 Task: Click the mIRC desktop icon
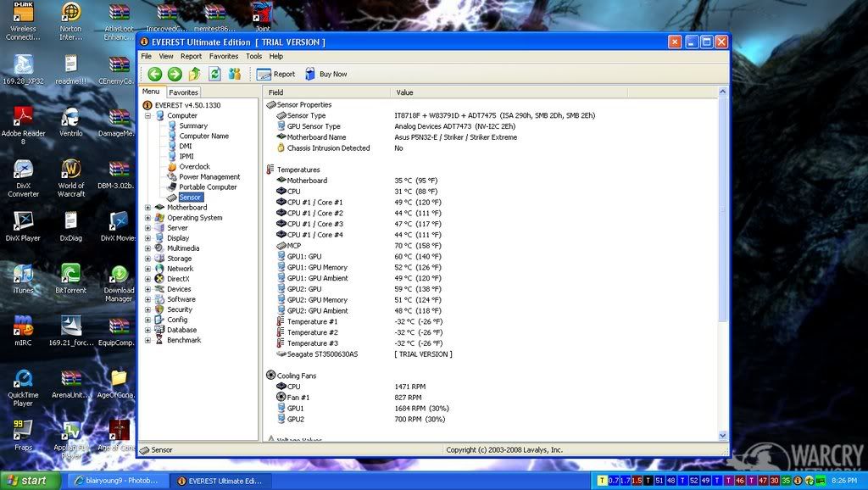coord(23,331)
